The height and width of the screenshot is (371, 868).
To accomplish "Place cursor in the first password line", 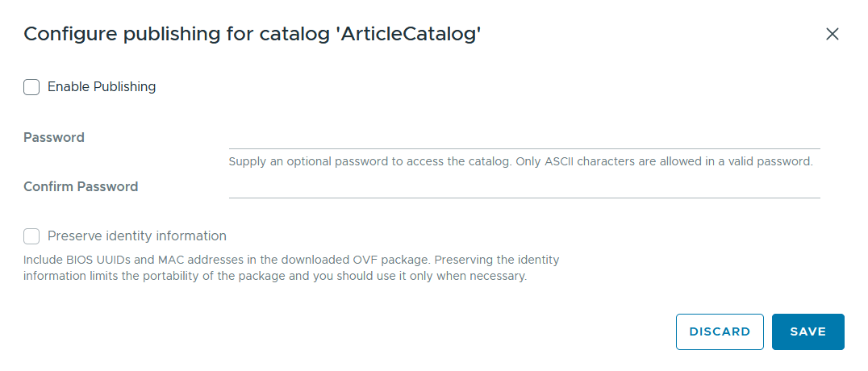I will click(524, 139).
